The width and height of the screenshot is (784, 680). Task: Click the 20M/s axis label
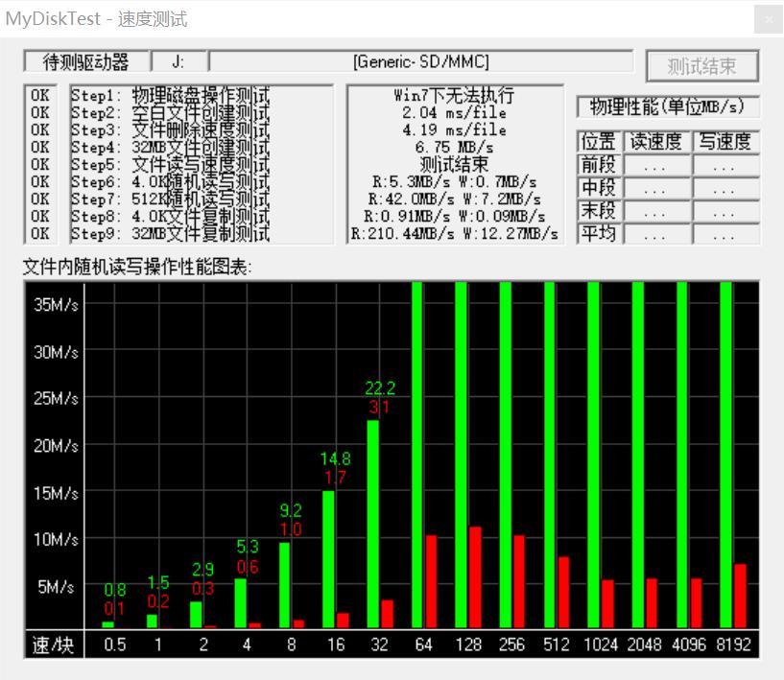56,446
